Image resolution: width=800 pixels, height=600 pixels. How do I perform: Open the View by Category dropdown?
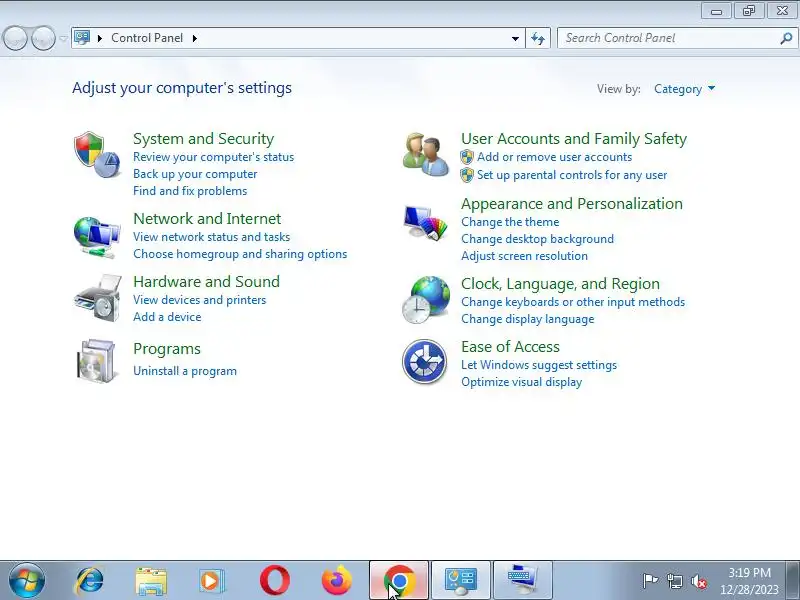point(684,89)
